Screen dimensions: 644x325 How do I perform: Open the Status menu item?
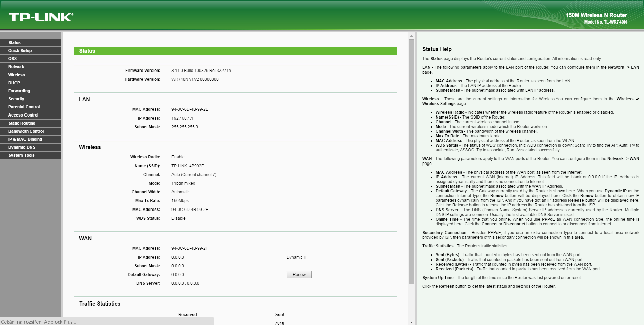coord(31,43)
